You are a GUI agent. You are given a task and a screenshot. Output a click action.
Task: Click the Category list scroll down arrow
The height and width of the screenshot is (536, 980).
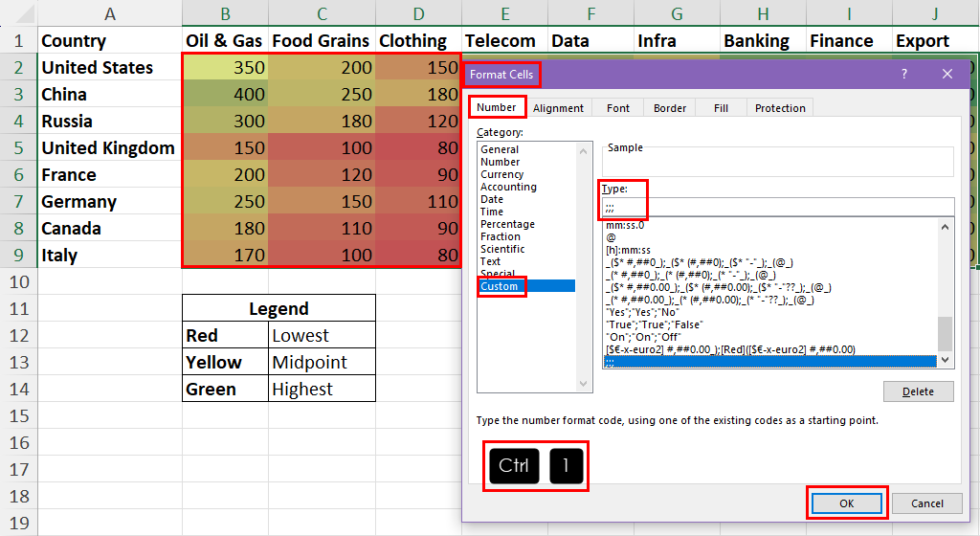[x=583, y=384]
